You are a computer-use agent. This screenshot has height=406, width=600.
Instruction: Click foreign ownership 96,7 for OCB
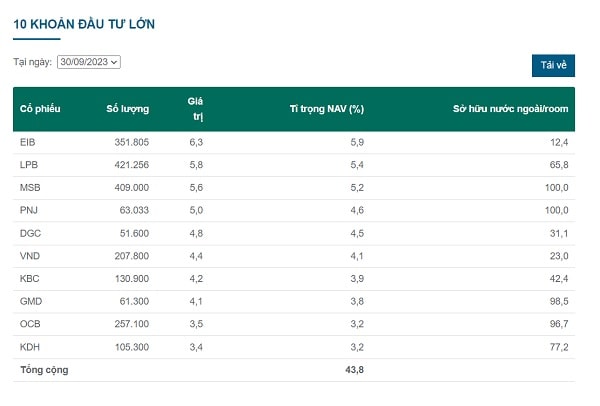[559, 324]
